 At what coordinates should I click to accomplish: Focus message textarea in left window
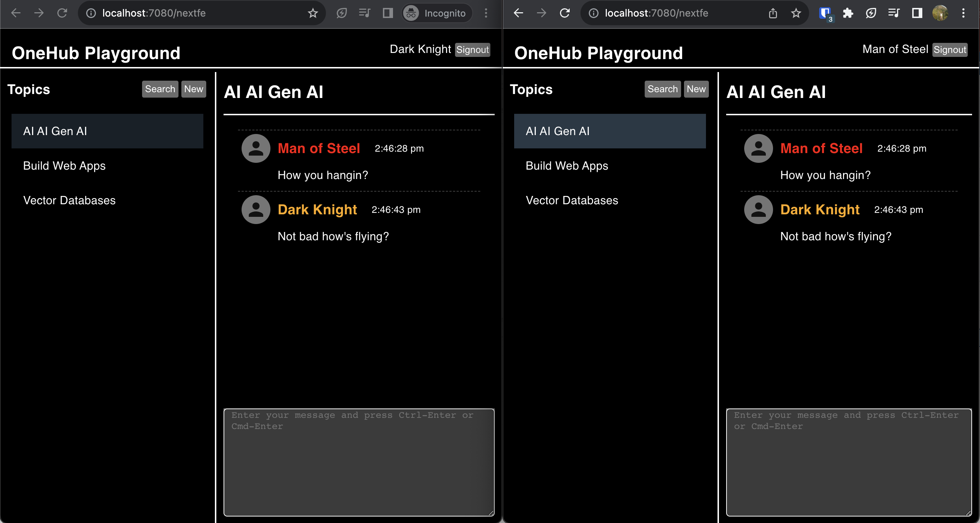359,462
